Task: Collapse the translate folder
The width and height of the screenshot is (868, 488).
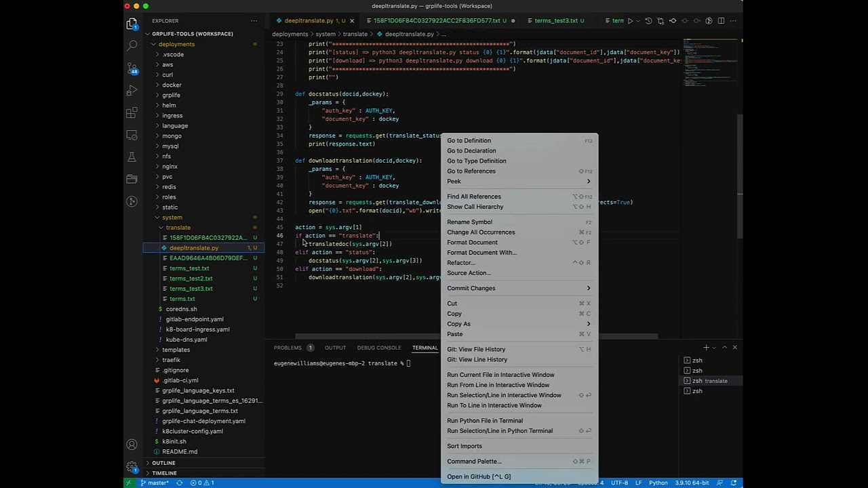Action: coord(203,228)
